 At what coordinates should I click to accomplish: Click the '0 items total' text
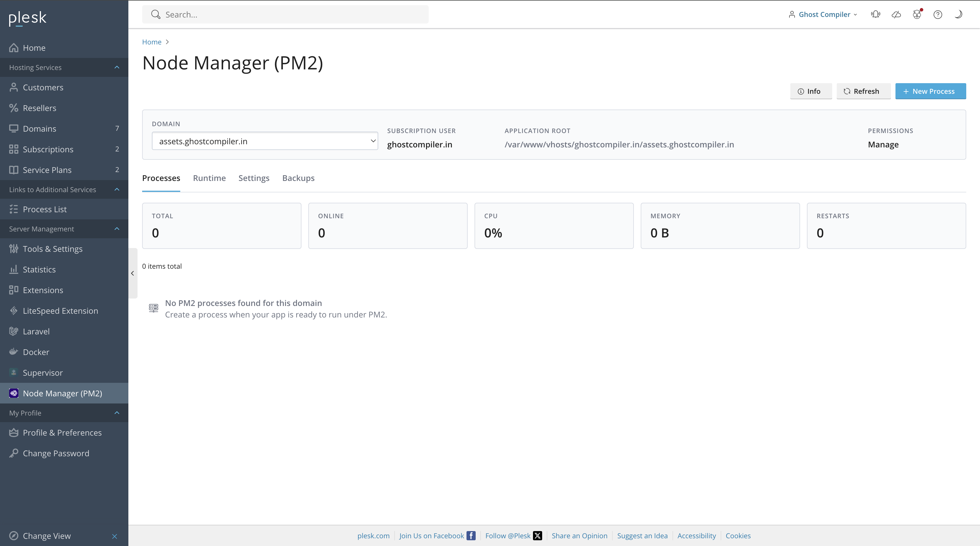(162, 266)
